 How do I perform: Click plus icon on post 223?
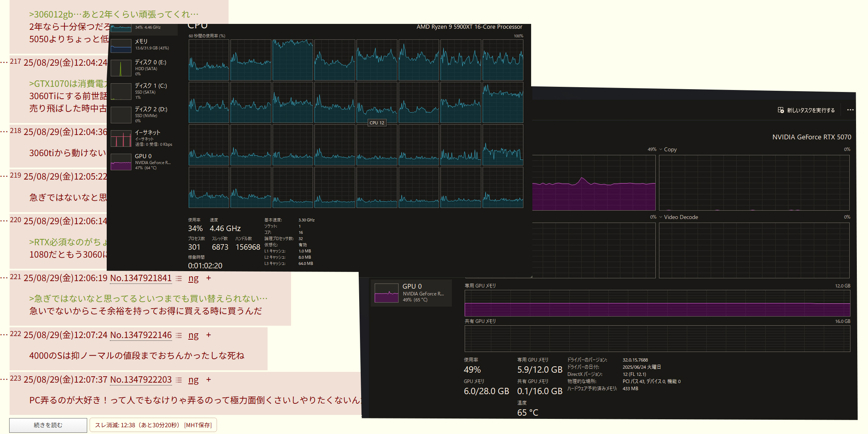click(x=208, y=379)
